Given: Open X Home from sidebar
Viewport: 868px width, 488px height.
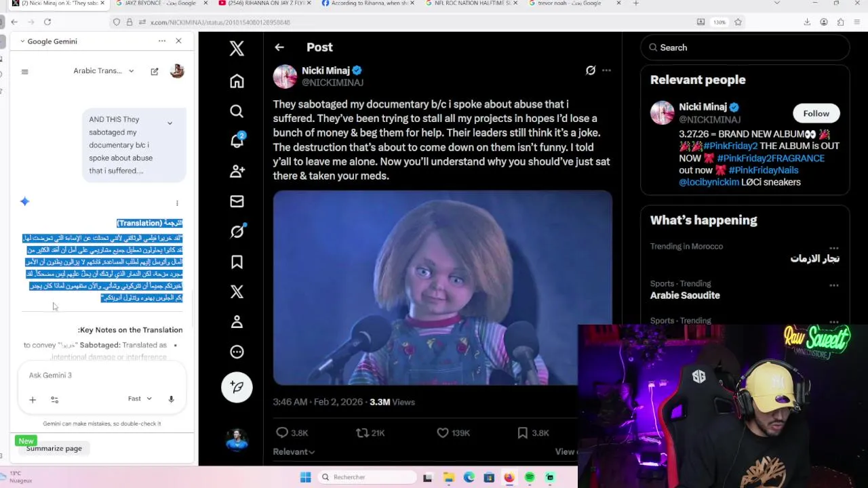Looking at the screenshot, I should (x=237, y=81).
